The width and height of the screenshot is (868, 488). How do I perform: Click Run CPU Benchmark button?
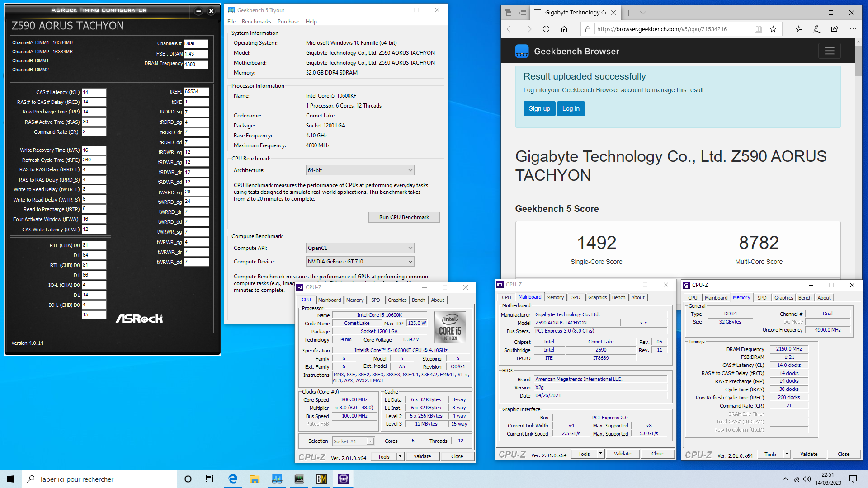pyautogui.click(x=404, y=217)
